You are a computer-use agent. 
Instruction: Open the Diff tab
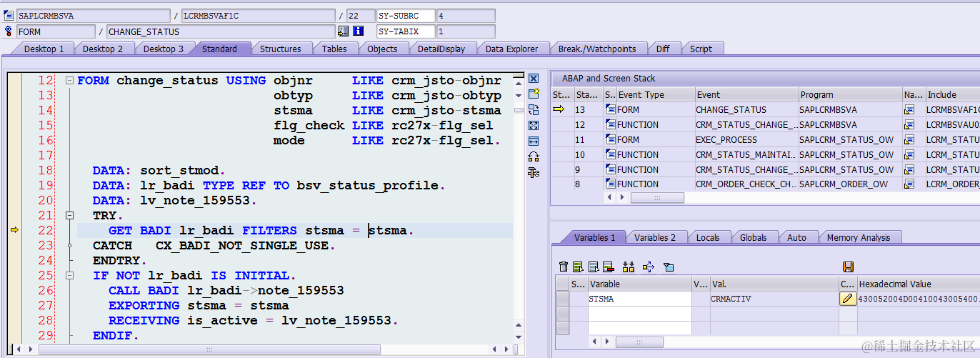click(x=663, y=49)
